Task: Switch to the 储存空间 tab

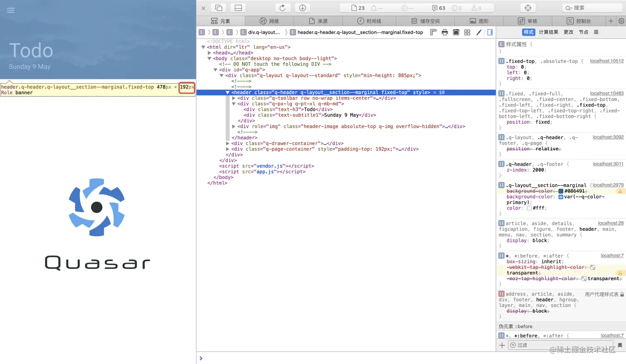Action: (x=426, y=21)
